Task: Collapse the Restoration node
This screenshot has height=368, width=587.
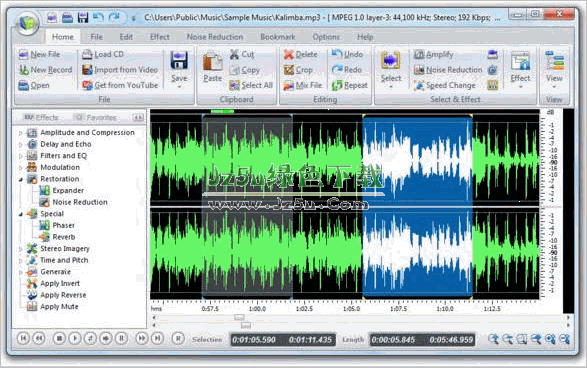Action: [21, 179]
